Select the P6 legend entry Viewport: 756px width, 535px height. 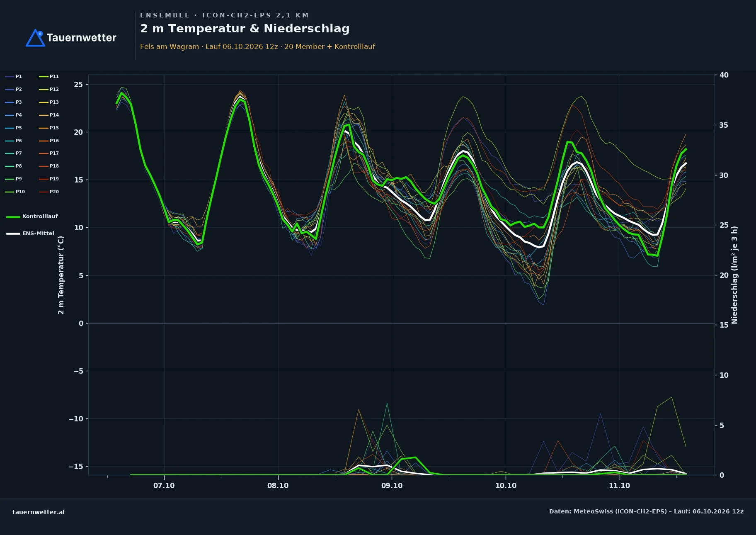point(14,141)
